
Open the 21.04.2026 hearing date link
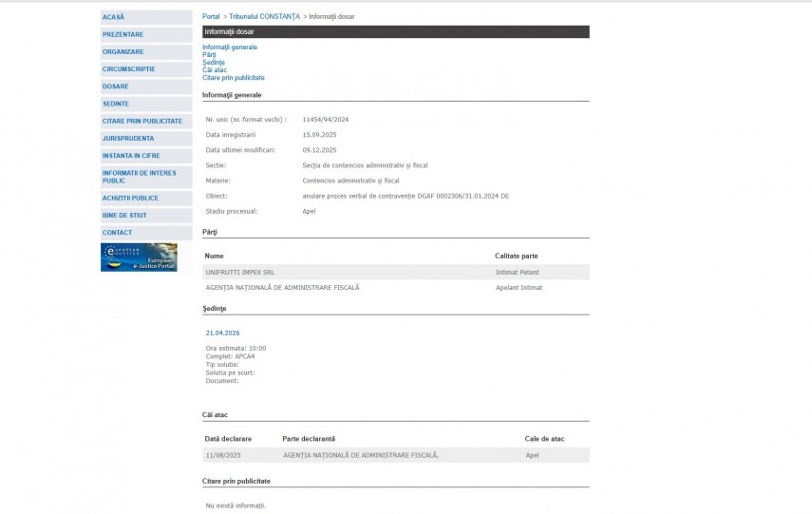click(222, 333)
